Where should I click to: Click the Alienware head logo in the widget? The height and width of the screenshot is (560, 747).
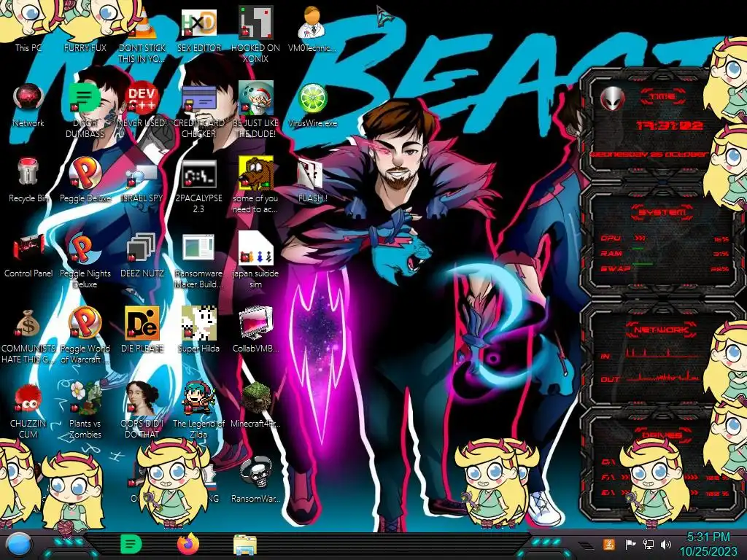pyautogui.click(x=612, y=98)
